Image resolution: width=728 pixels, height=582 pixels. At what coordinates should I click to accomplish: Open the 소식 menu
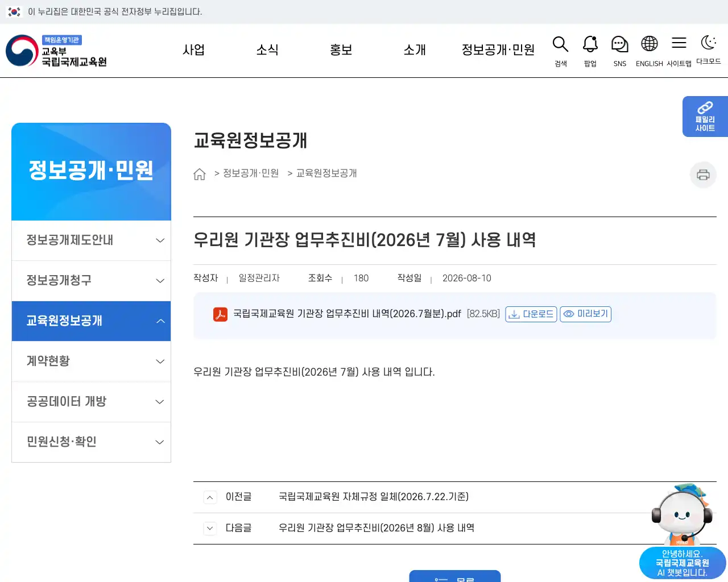coord(267,50)
